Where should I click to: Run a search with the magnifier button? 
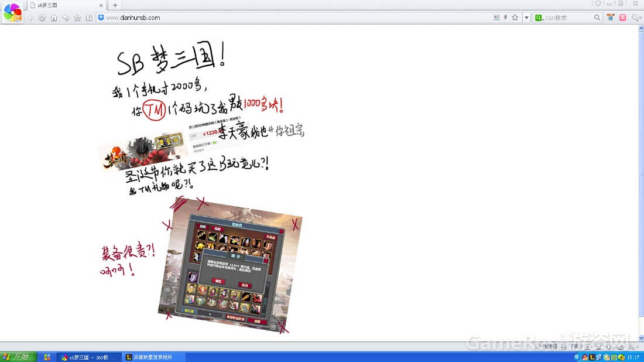point(597,18)
